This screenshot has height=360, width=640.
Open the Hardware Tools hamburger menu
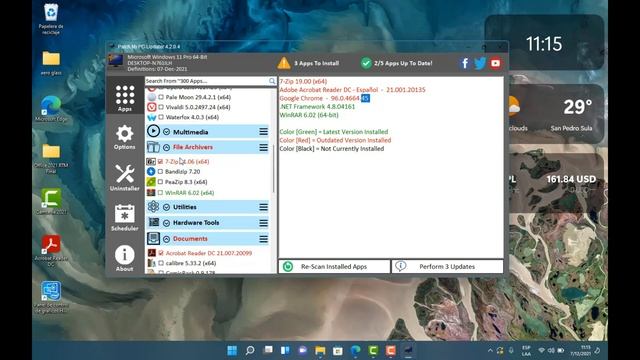(x=264, y=223)
